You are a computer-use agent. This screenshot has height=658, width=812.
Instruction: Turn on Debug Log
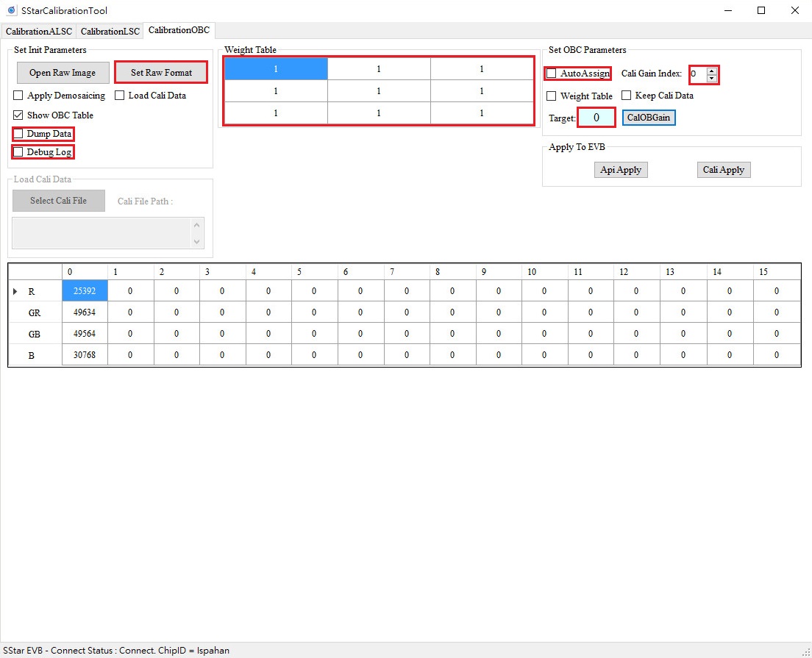coord(18,151)
